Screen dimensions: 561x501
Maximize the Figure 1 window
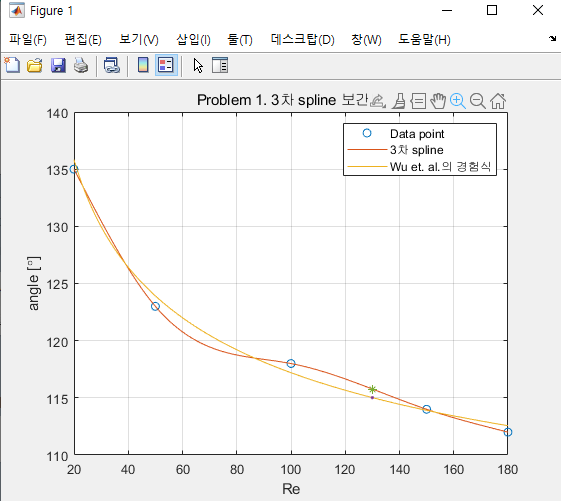[492, 10]
